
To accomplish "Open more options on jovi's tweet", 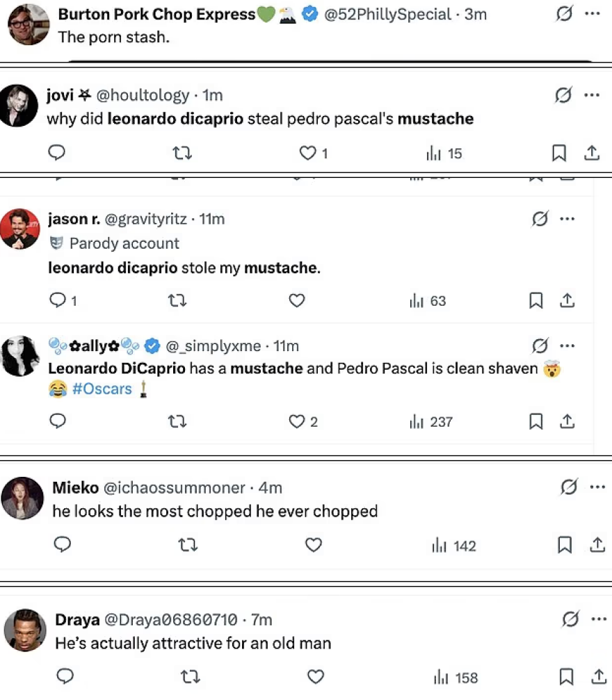I will click(x=593, y=95).
